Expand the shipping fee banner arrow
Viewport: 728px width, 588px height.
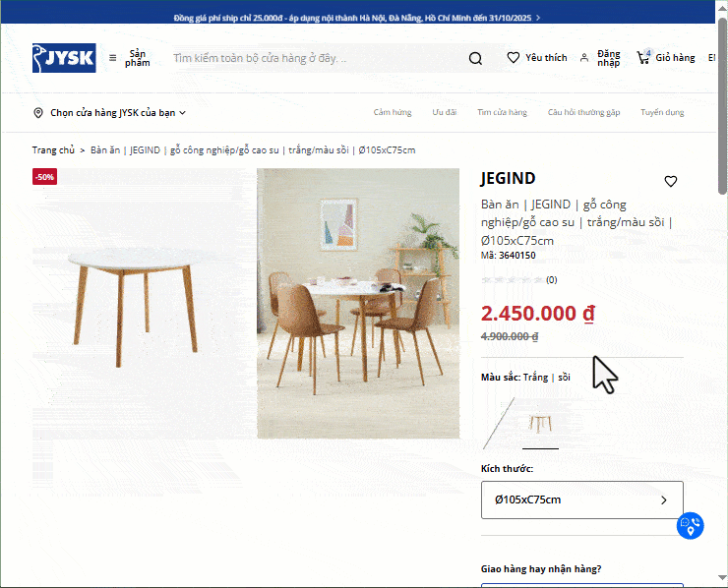tap(538, 18)
